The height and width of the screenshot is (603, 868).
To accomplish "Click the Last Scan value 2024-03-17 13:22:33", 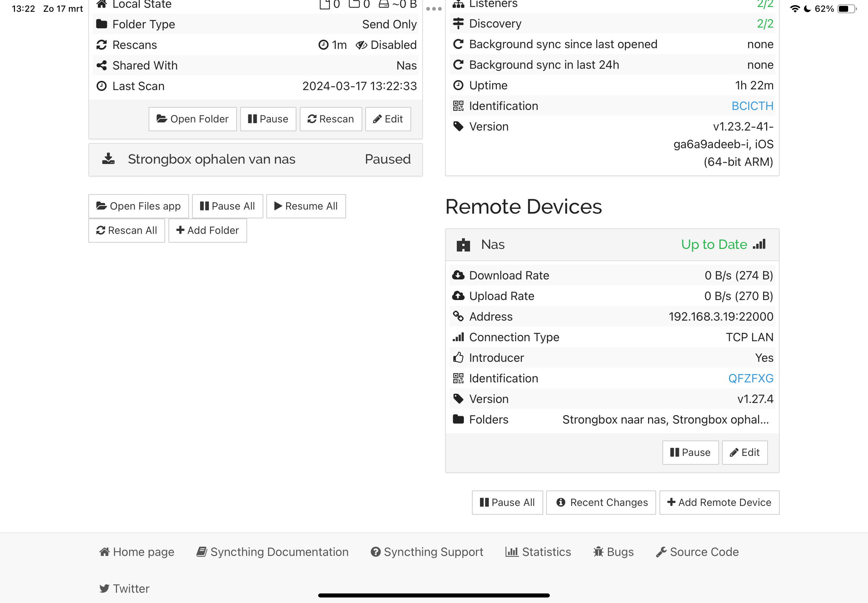I will coord(359,86).
